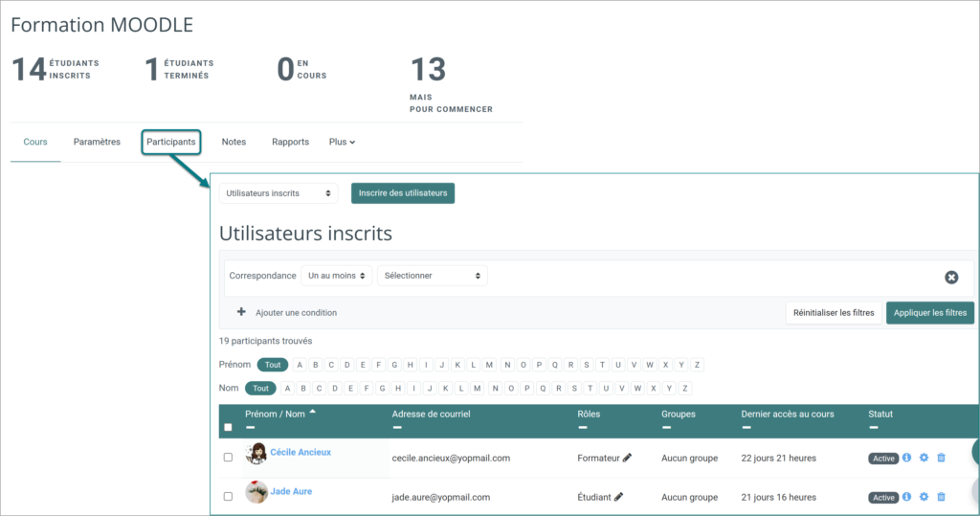Edit Étudiant role pencil for Jade Aure
980x516 pixels.
click(619, 497)
